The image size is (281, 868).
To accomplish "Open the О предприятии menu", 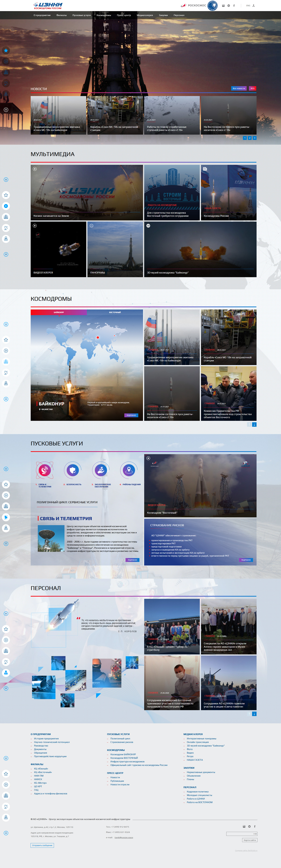I will (x=42, y=15).
